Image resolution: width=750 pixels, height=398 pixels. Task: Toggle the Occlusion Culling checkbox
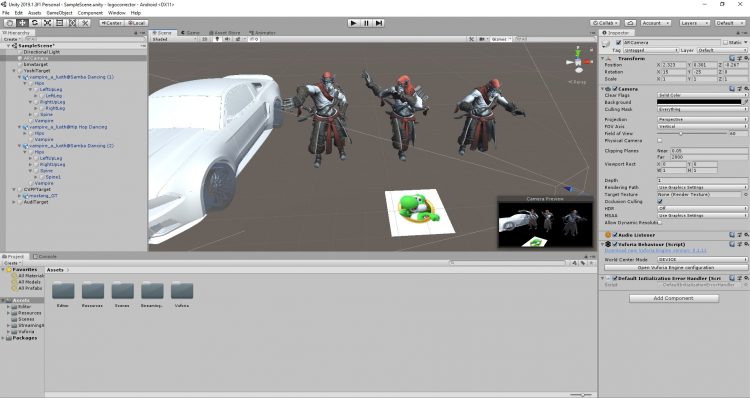click(x=660, y=201)
